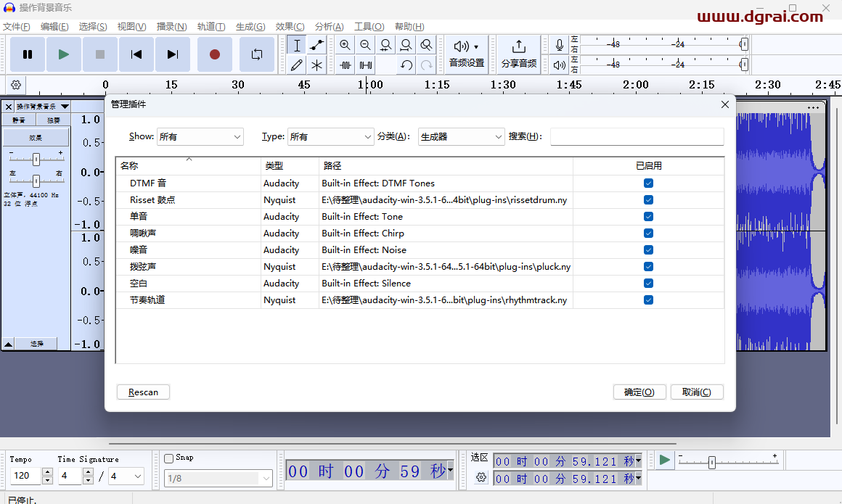Click the 选择 button on the track panel
This screenshot has height=504, width=842.
click(36, 344)
